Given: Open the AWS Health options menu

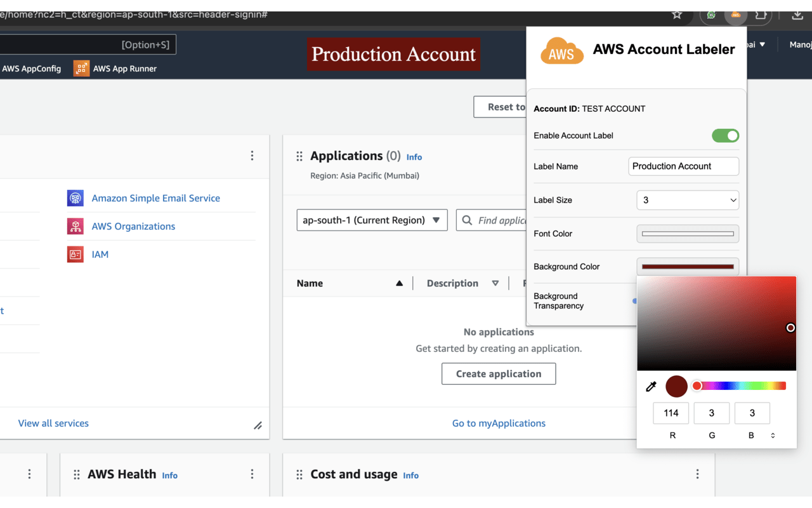Looking at the screenshot, I should click(x=252, y=474).
